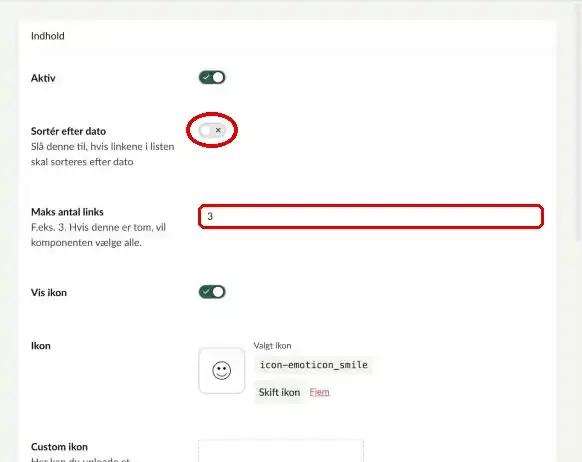This screenshot has width=582, height=462.
Task: Toggle the Aktiv switch off
Action: click(x=212, y=78)
